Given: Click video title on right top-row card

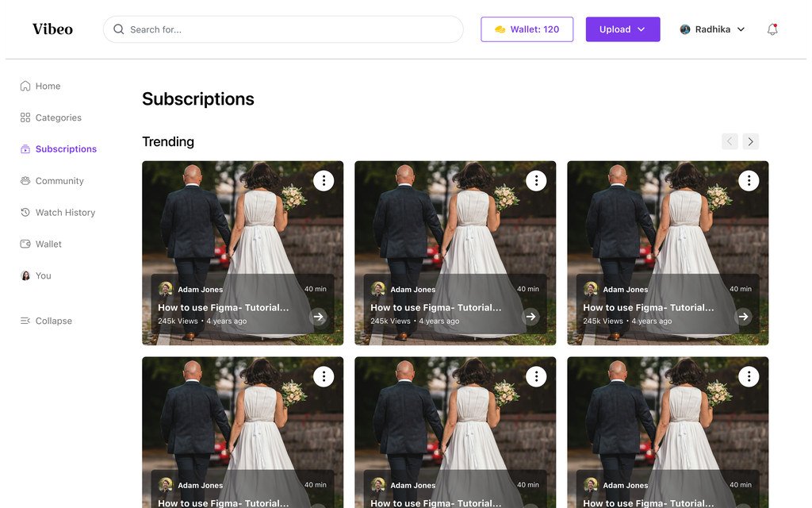Looking at the screenshot, I should pyautogui.click(x=649, y=307).
